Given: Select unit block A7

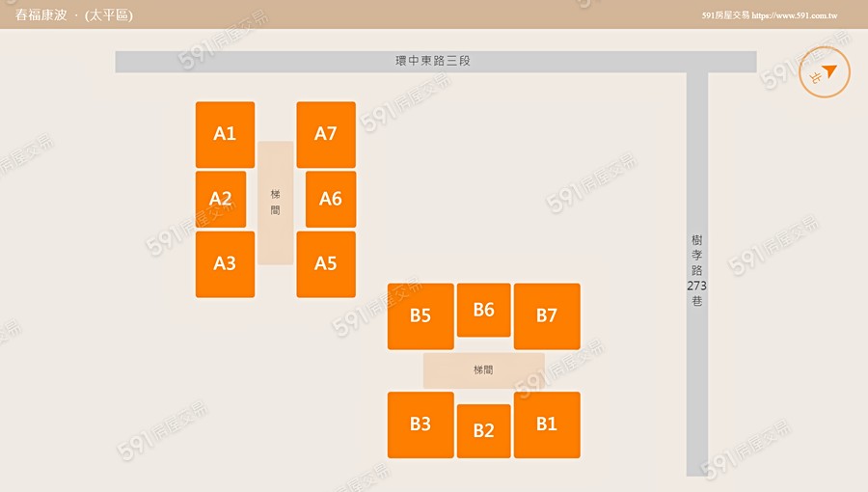Looking at the screenshot, I should tap(326, 134).
